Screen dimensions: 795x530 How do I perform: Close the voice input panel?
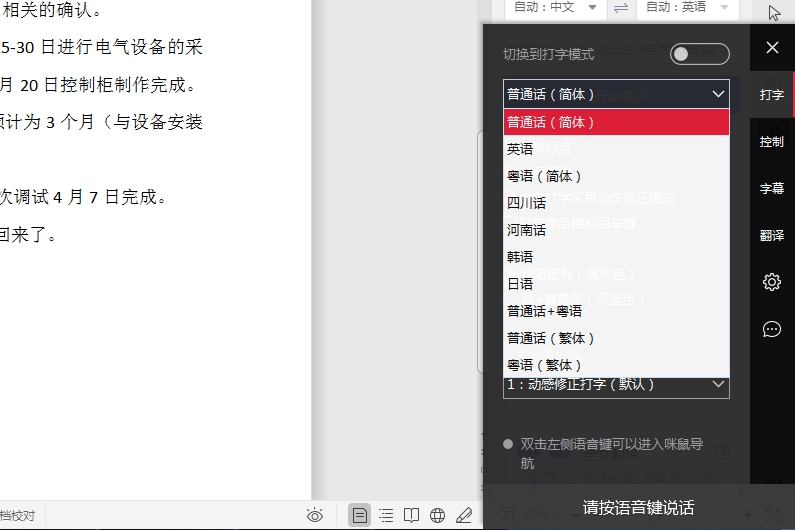(772, 48)
